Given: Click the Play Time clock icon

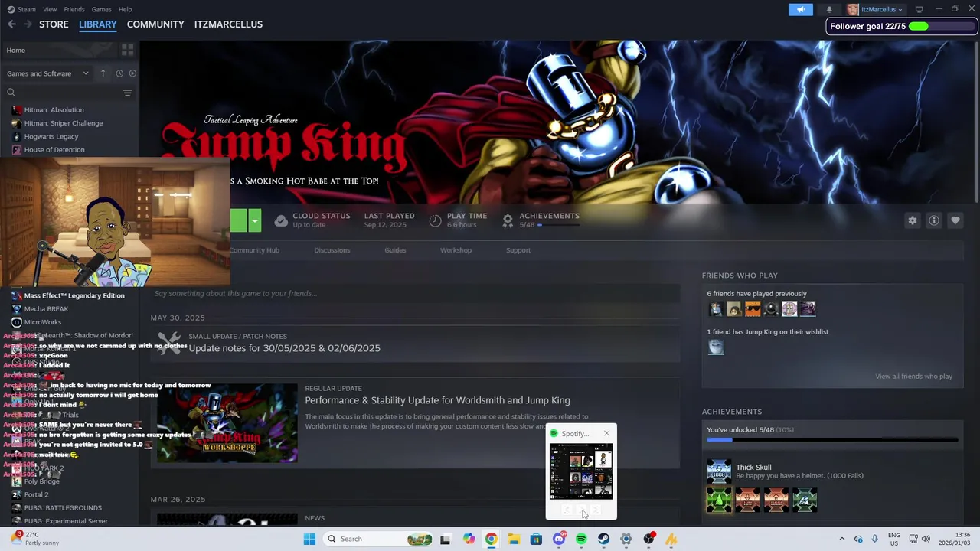Looking at the screenshot, I should [435, 220].
